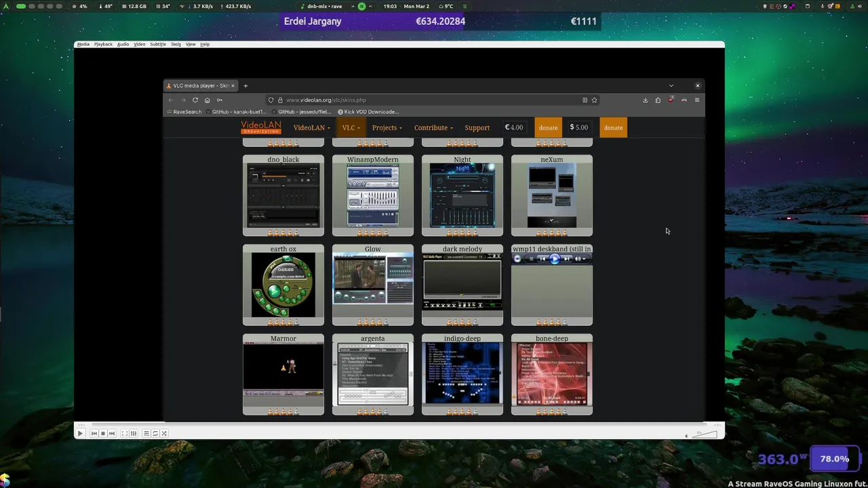Viewport: 868px width, 488px height.
Task: Open VLC Tools menu
Action: (x=176, y=44)
